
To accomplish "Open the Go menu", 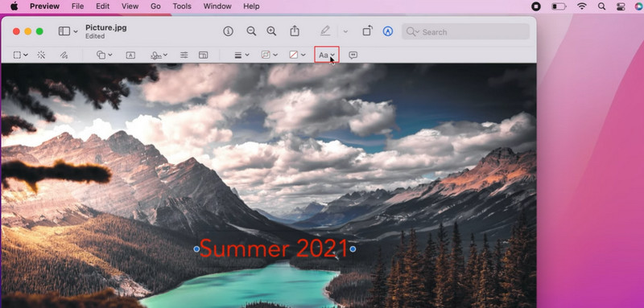I will tap(155, 6).
